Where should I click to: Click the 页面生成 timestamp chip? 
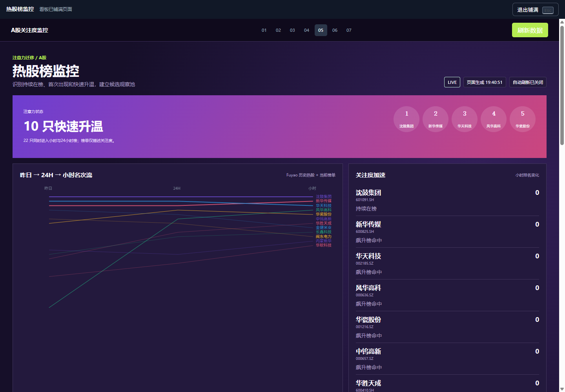tap(485, 82)
